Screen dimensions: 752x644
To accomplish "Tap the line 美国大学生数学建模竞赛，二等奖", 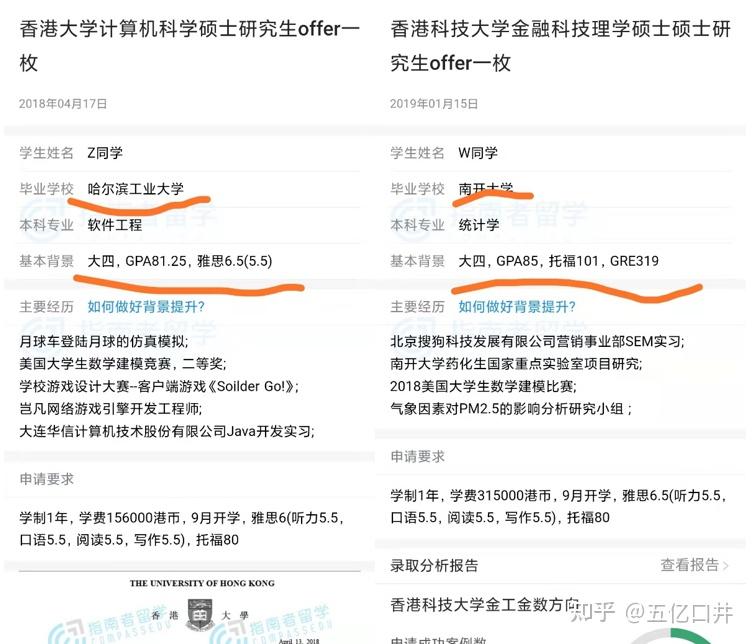I will 123,363.
